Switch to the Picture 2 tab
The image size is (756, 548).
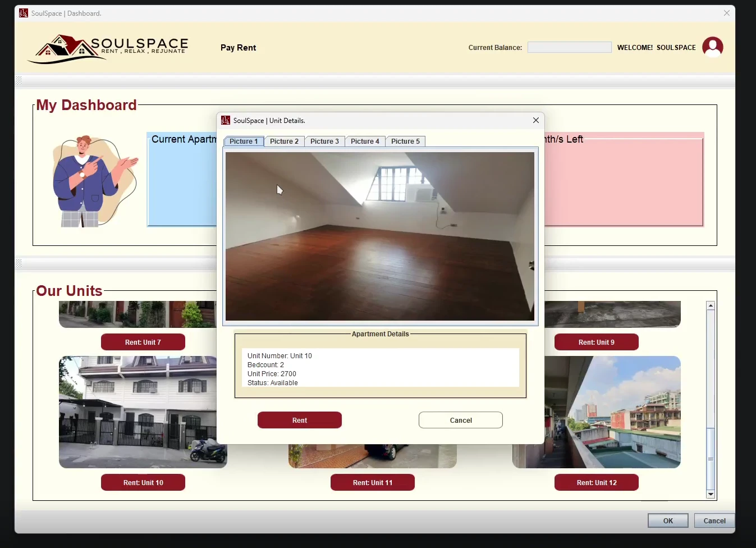point(284,141)
